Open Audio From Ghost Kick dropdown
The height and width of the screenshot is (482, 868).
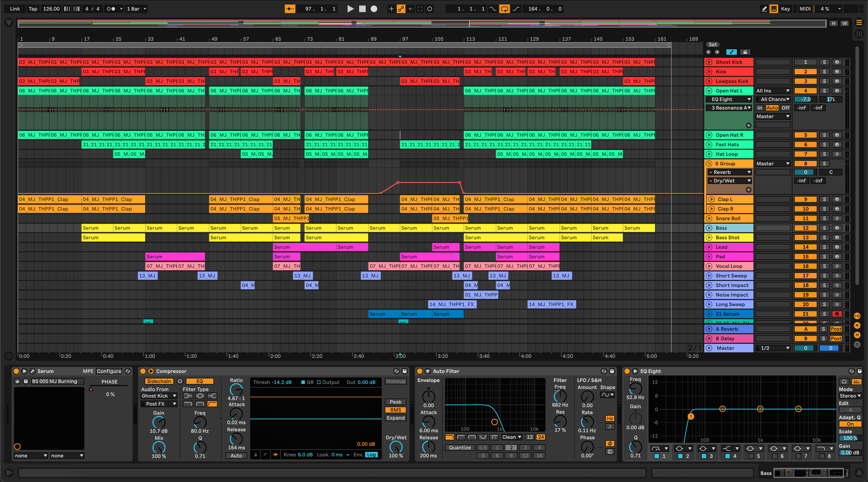click(x=158, y=396)
